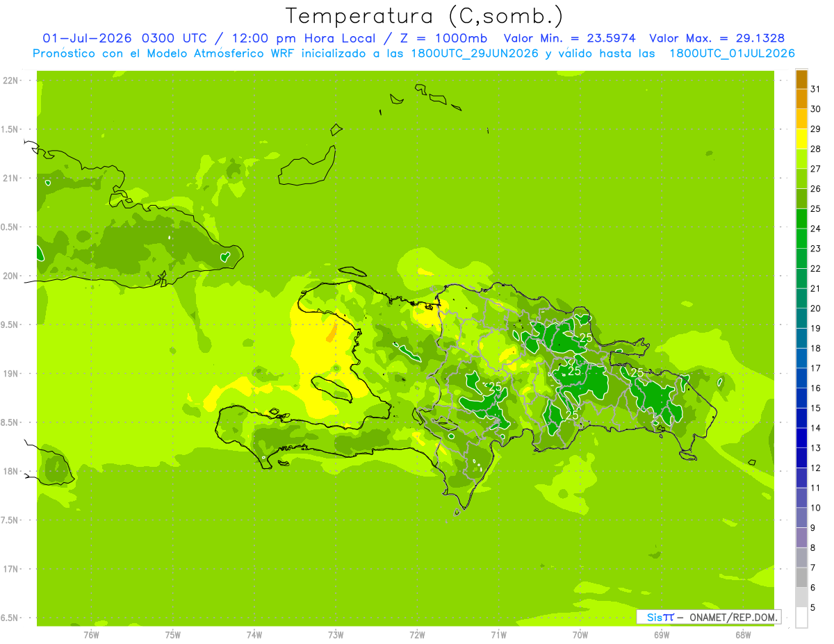Click the "1800UTC_01JUL2026" valid-until time
This screenshot has height=644, width=834.
point(732,53)
